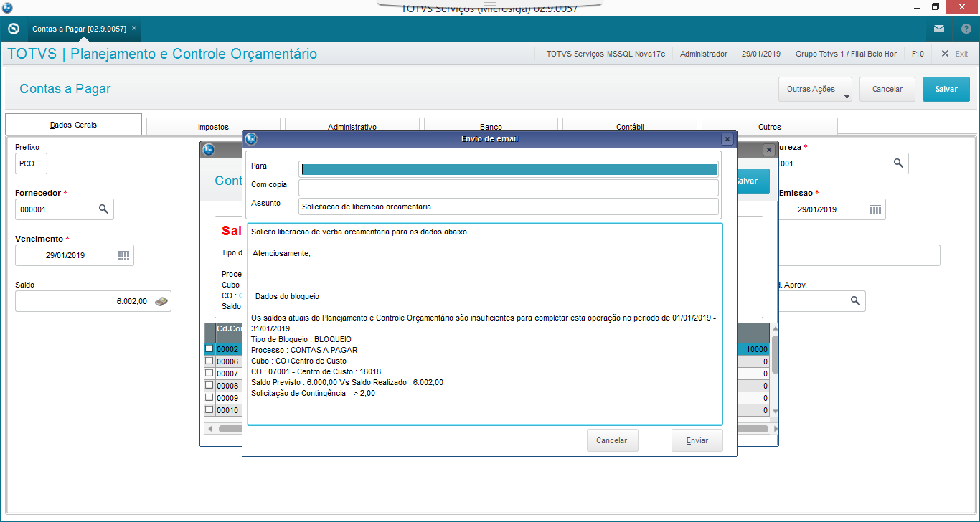Click Salvar in the Contas a Pagar toolbar
Screen dimensions: 980x522
click(946, 89)
